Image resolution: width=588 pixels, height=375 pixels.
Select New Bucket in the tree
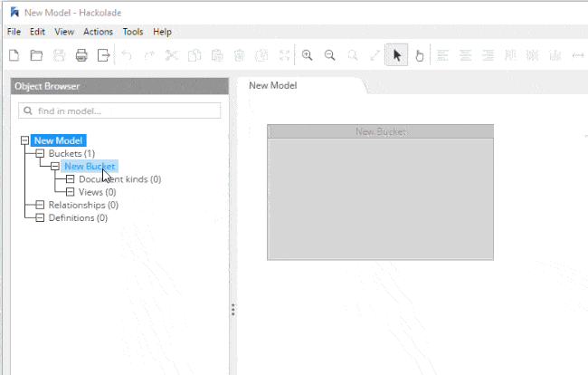tap(90, 167)
